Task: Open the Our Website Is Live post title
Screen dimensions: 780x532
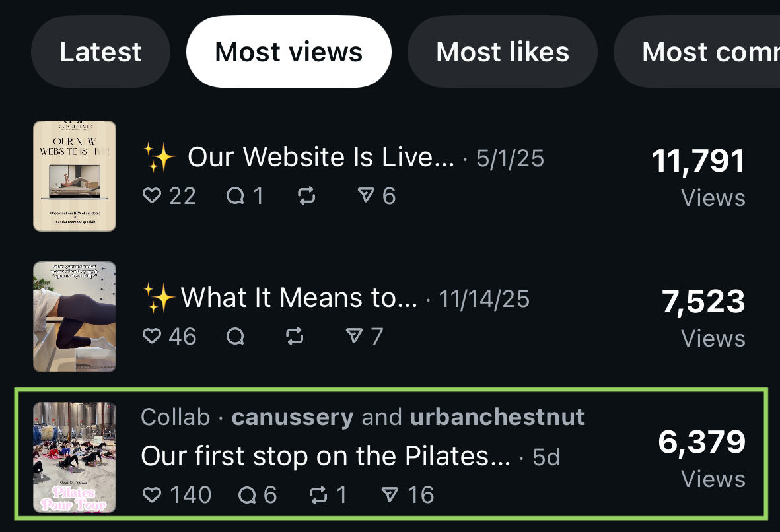Action: tap(321, 158)
